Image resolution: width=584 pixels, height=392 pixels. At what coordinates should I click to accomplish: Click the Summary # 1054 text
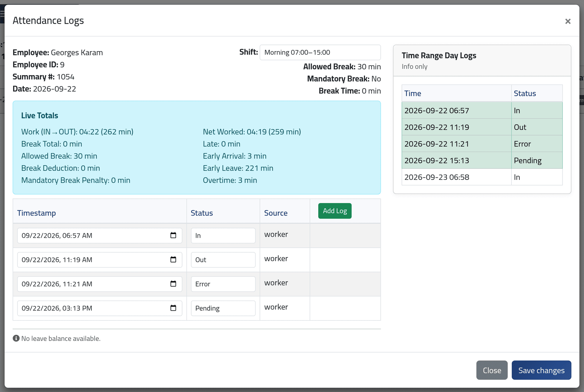[43, 77]
